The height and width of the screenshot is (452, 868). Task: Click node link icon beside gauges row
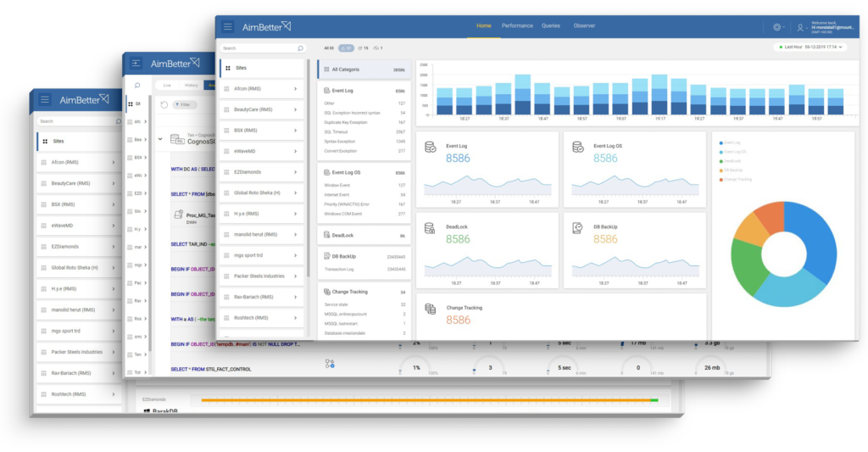[x=330, y=364]
